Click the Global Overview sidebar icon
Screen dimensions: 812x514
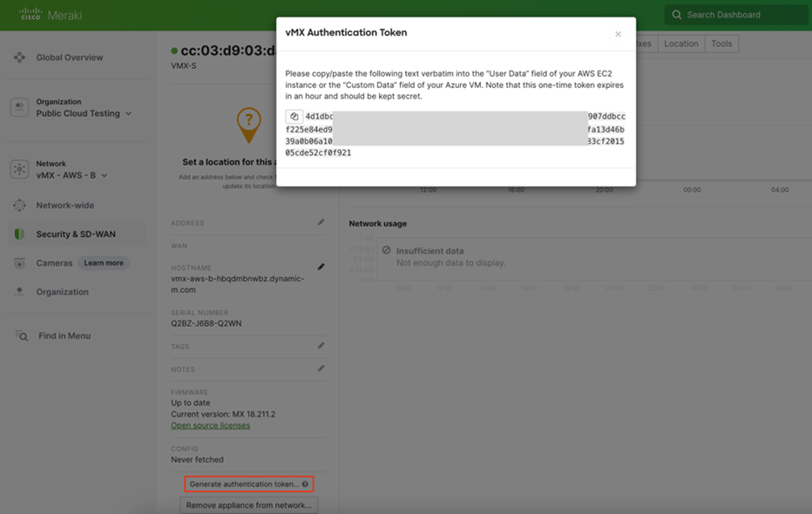[19, 57]
